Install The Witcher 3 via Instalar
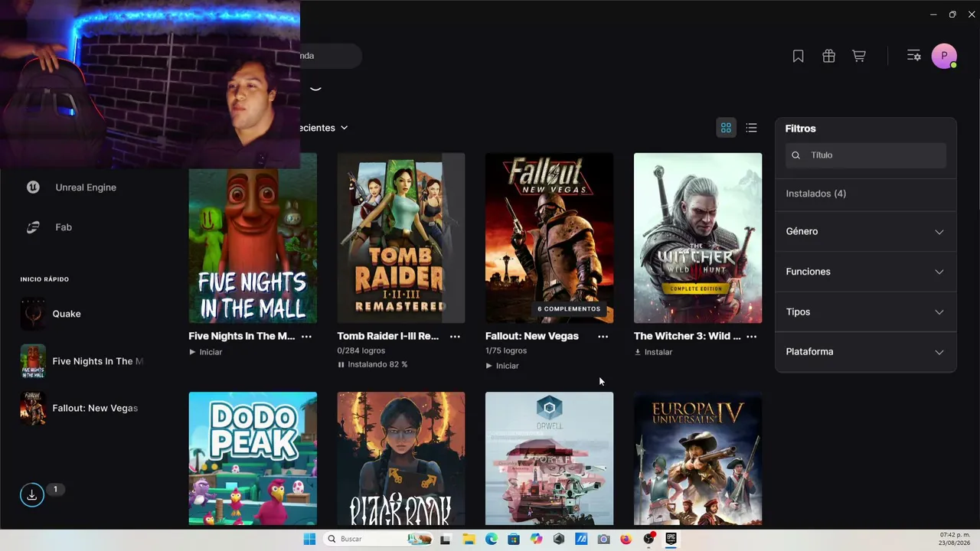Image resolution: width=980 pixels, height=551 pixels. click(x=653, y=352)
